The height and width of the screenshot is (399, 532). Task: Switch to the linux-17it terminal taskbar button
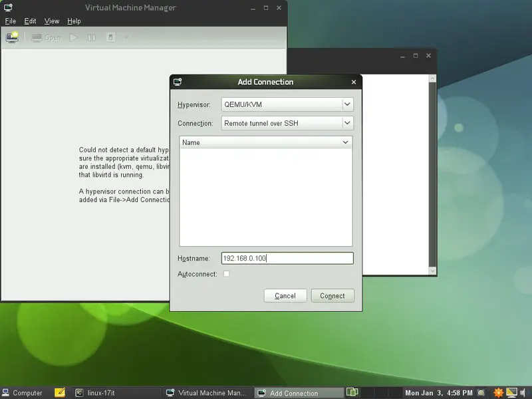(117, 393)
